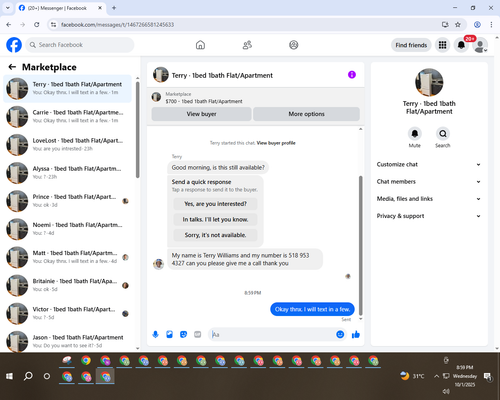Open the Friends icon in top navigation

[247, 45]
